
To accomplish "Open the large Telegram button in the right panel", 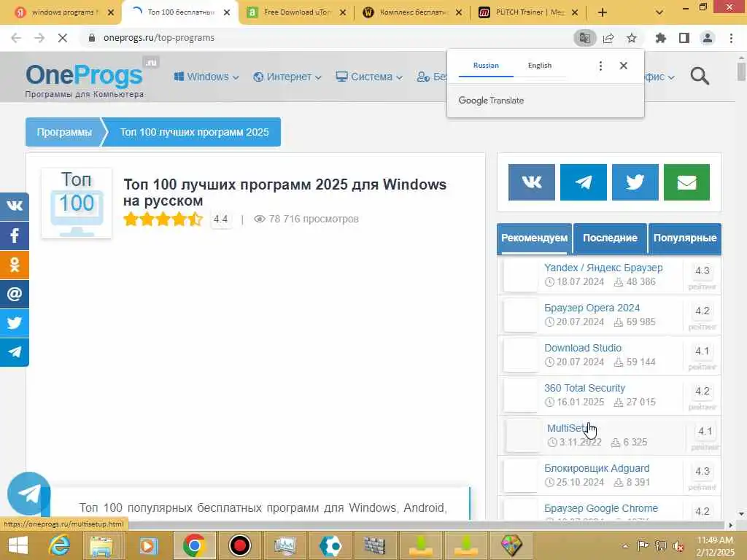I will pos(584,182).
